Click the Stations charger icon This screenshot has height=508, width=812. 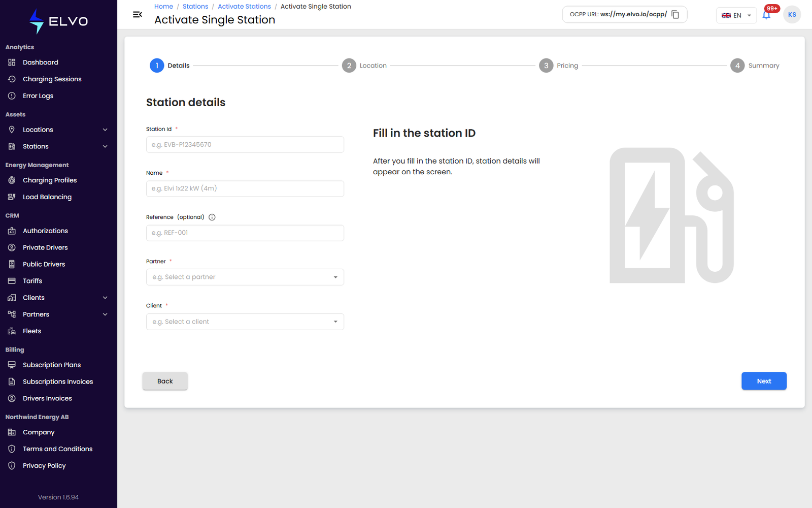pyautogui.click(x=12, y=146)
